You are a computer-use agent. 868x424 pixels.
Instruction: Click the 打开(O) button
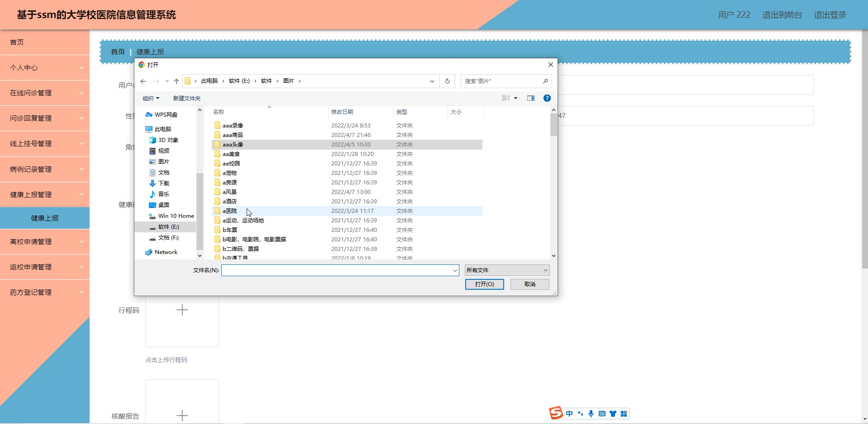click(x=484, y=284)
